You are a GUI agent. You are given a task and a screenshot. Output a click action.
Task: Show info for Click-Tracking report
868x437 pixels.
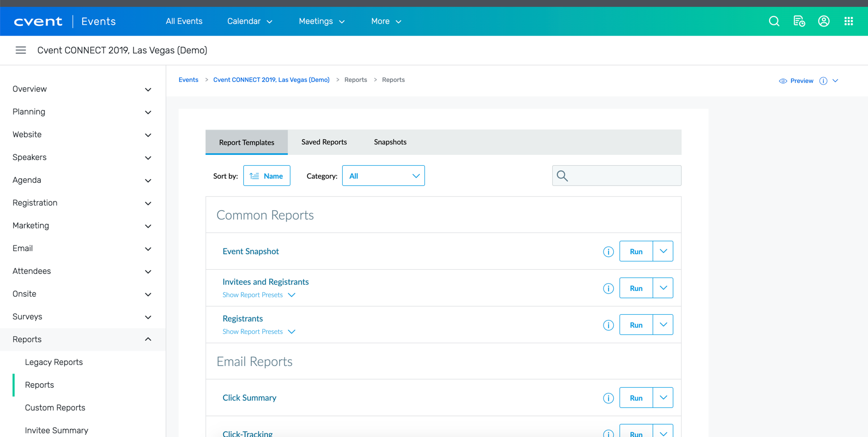point(608,433)
